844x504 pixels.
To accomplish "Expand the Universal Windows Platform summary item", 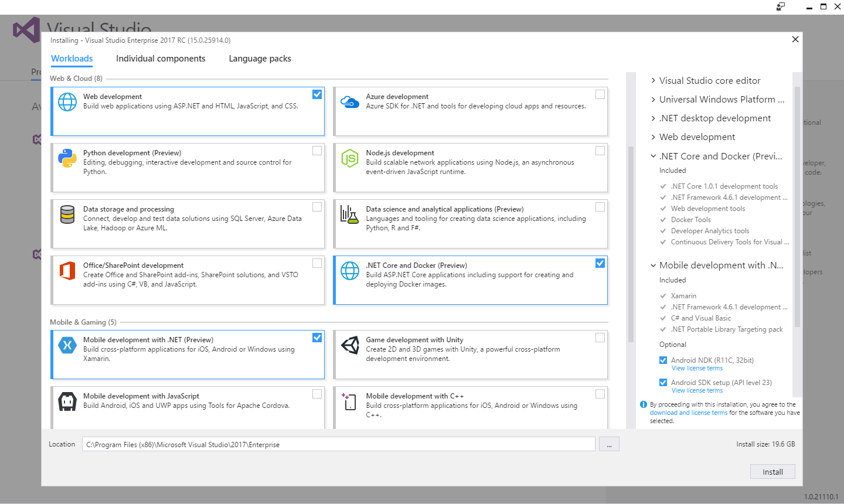I will (653, 99).
